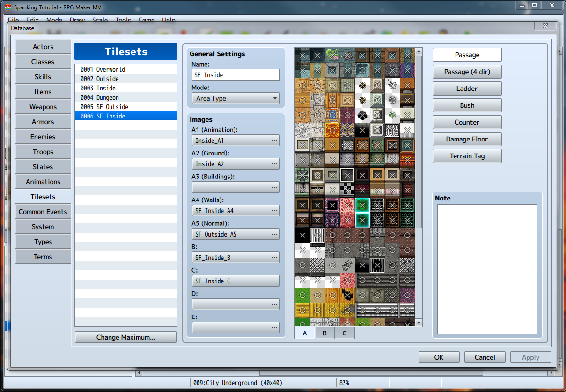Select the Passage setting mode
This screenshot has height=392, width=566.
click(x=467, y=55)
